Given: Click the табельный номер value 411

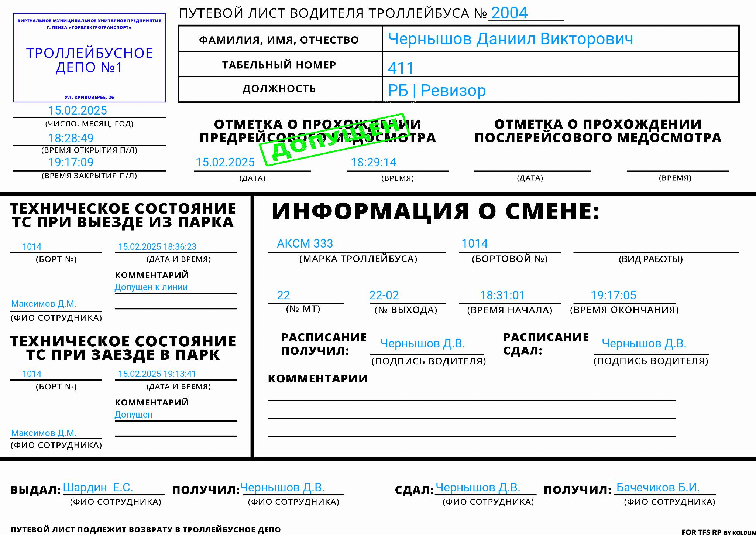Looking at the screenshot, I should [401, 68].
